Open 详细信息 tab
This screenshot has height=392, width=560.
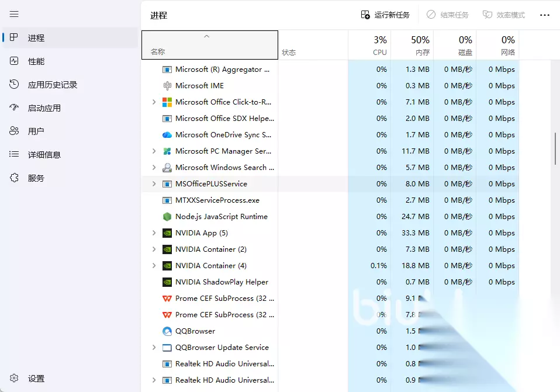click(70, 155)
